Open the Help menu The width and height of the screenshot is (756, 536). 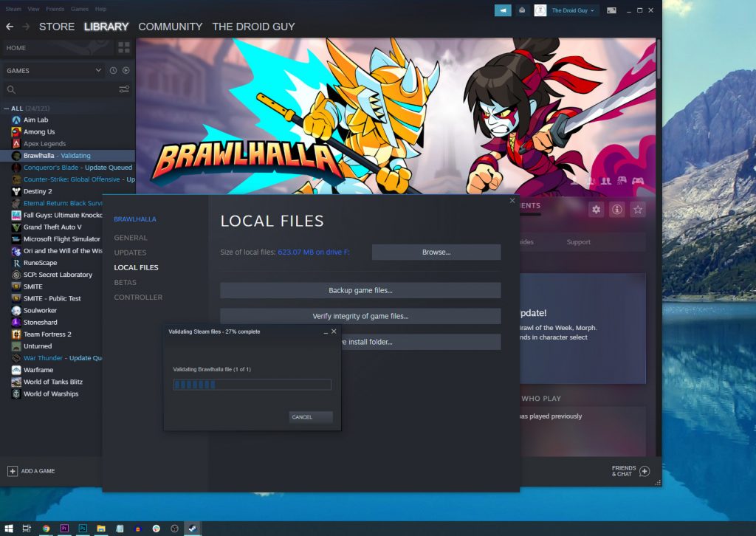pos(100,9)
